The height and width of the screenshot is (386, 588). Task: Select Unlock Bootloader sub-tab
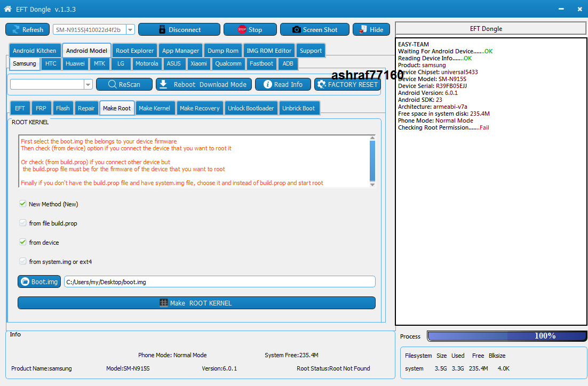click(x=251, y=108)
